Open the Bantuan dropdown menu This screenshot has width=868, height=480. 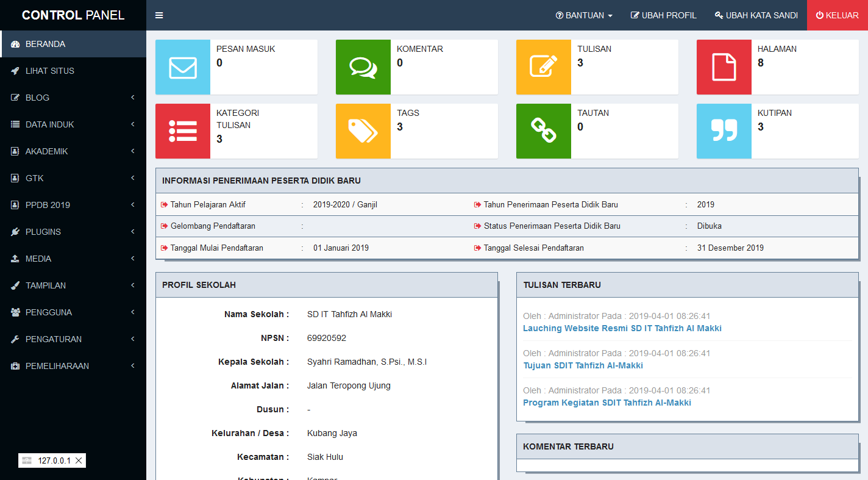pyautogui.click(x=584, y=15)
